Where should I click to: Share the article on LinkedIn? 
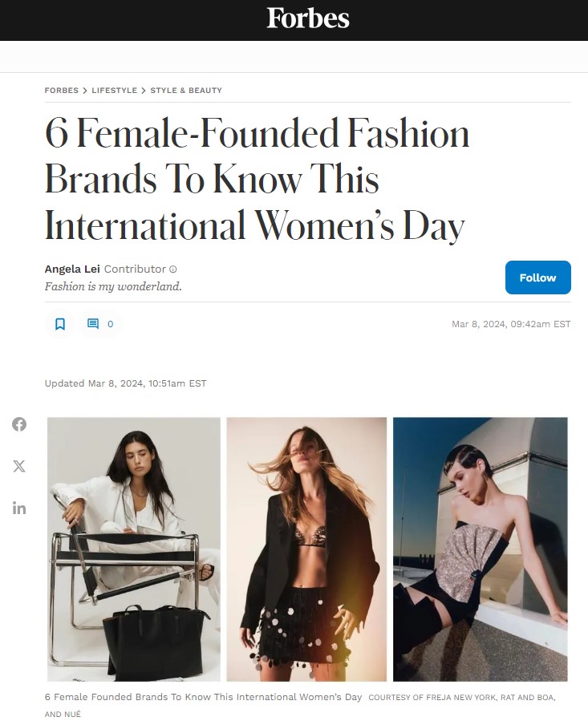(19, 508)
